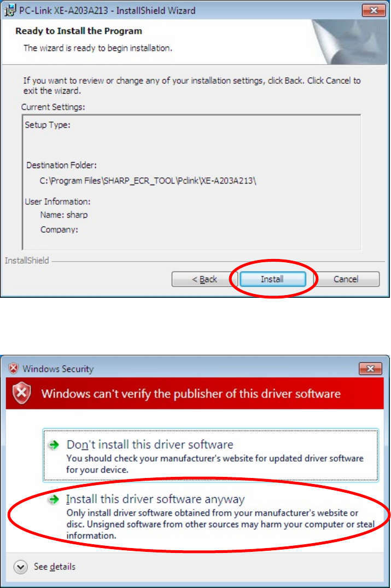391x588 pixels.
Task: Click the red warning banner heading text
Action: point(191,394)
